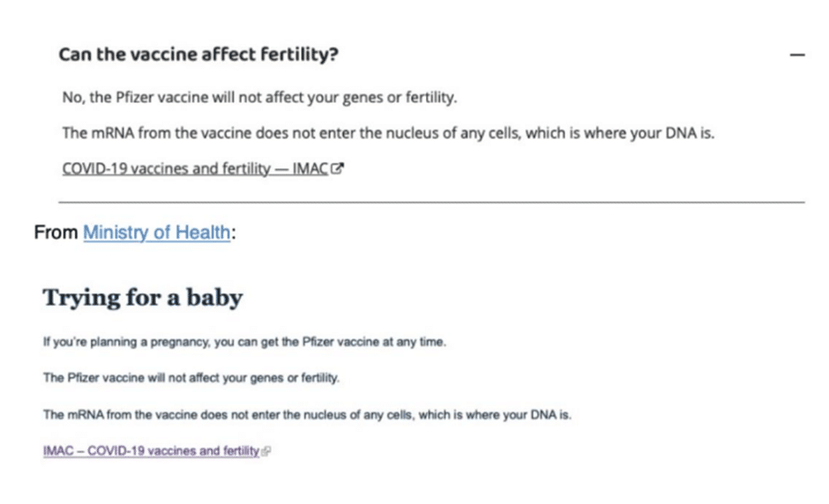The width and height of the screenshot is (829, 504).
Task: Click the Pfizer genes sentence under 'Trying for a baby'
Action: 191,378
